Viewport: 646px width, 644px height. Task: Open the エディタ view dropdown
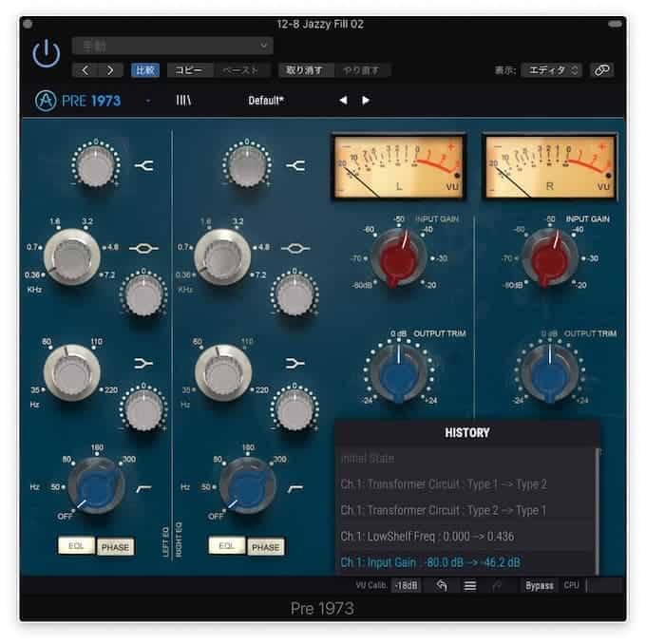click(x=551, y=70)
